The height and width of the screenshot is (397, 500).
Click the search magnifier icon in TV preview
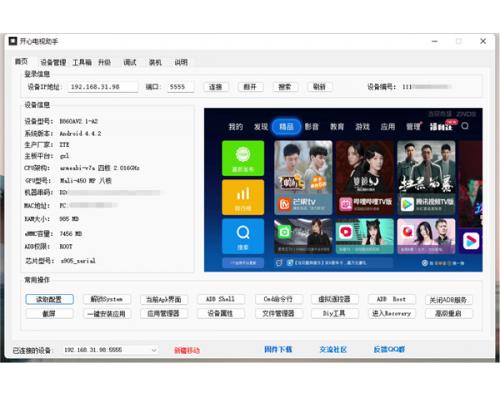[x=465, y=126]
